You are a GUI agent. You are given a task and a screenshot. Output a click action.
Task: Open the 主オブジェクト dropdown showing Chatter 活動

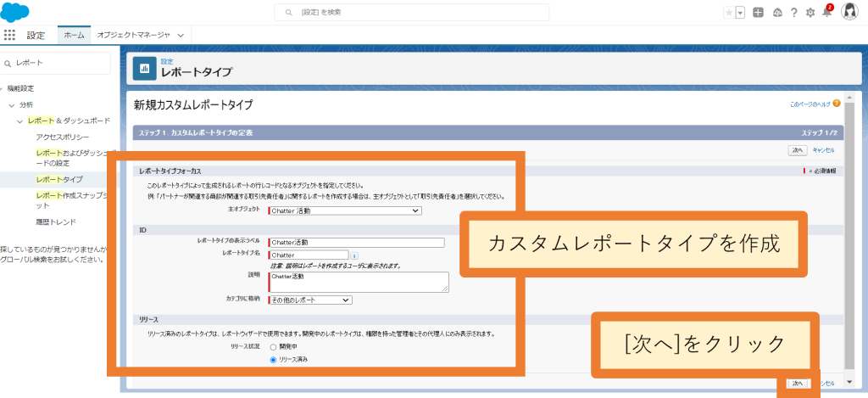click(x=345, y=210)
